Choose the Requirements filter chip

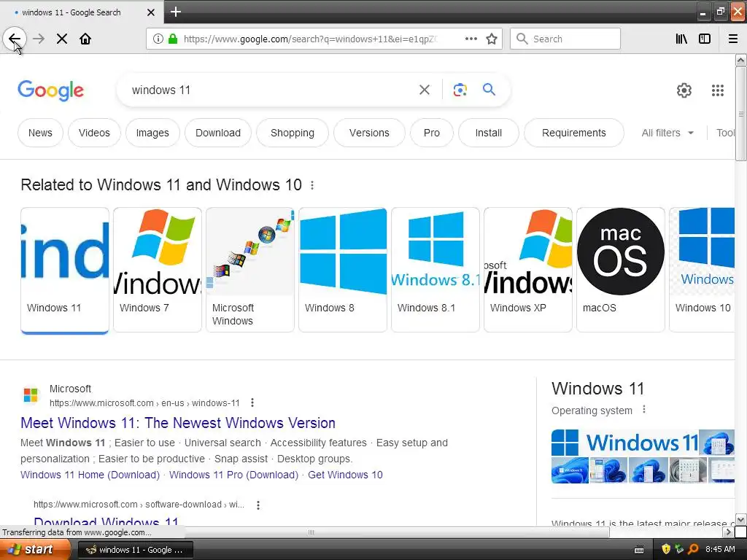(x=573, y=133)
